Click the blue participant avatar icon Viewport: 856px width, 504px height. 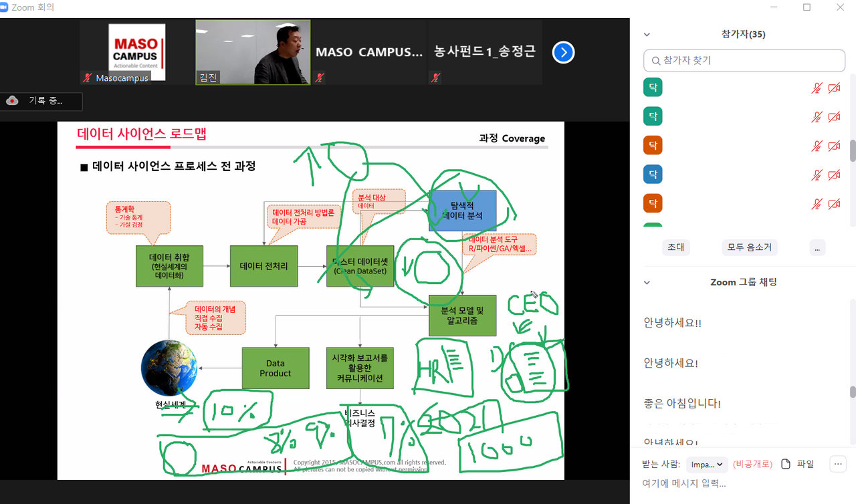653,174
